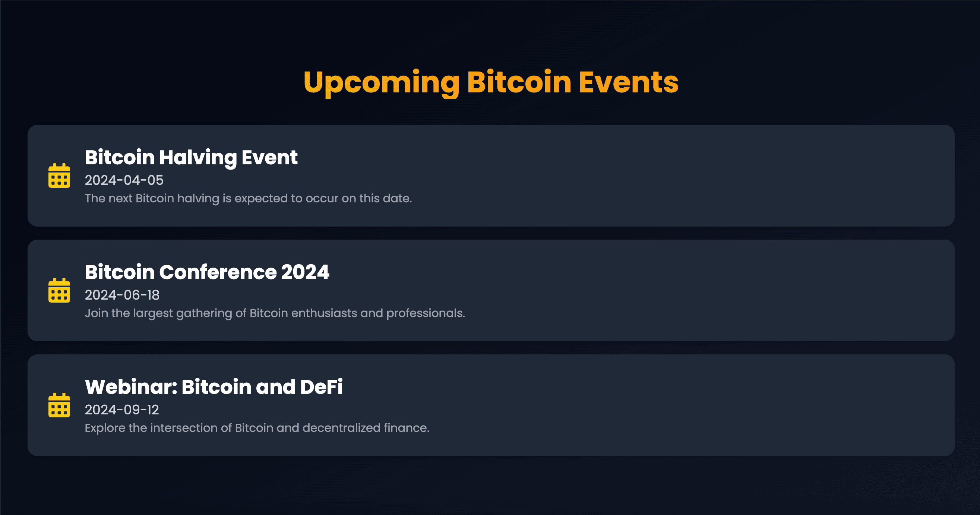The image size is (980, 515).
Task: Click the calendar icon beside Bitcoin Halving Event
Action: coord(59,176)
